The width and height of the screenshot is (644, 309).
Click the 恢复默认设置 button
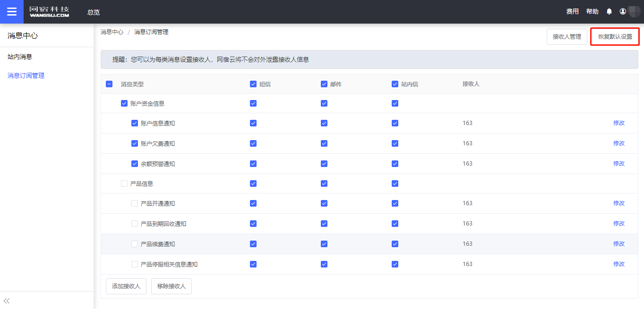pyautogui.click(x=615, y=37)
